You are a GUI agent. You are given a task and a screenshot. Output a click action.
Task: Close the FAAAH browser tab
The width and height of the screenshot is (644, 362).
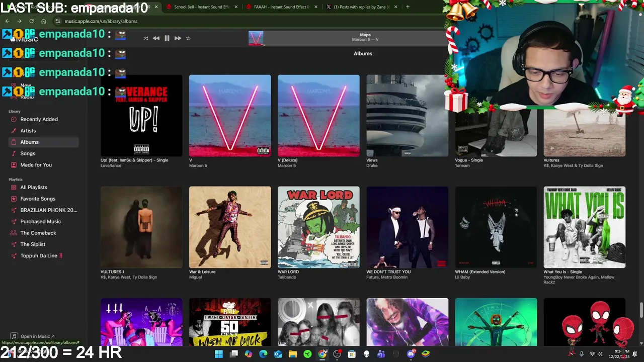click(316, 7)
